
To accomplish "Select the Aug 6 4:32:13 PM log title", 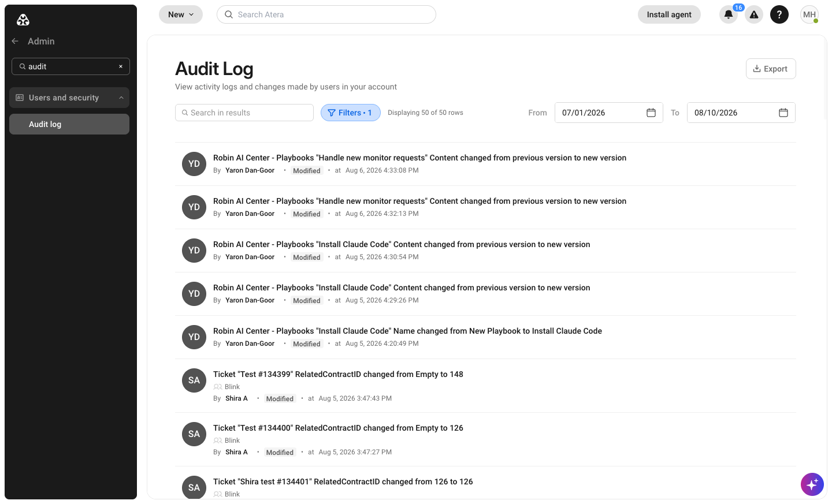I will point(419,201).
